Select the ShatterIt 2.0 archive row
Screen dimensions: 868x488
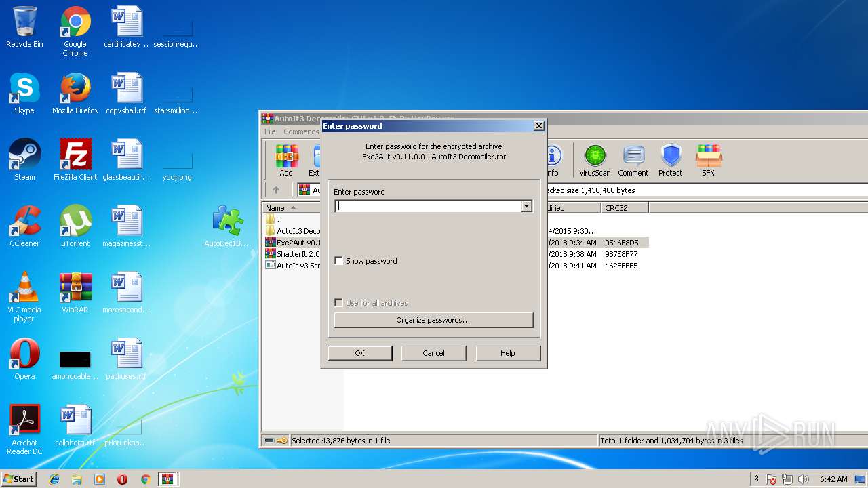(x=292, y=254)
